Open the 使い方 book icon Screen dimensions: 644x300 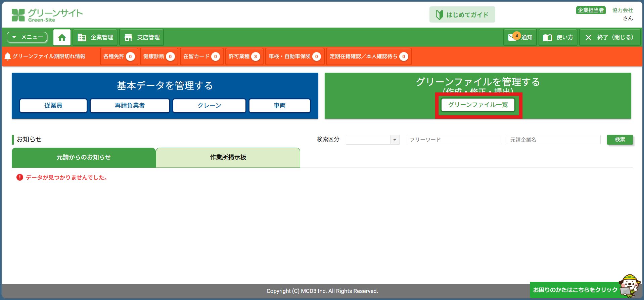[548, 38]
